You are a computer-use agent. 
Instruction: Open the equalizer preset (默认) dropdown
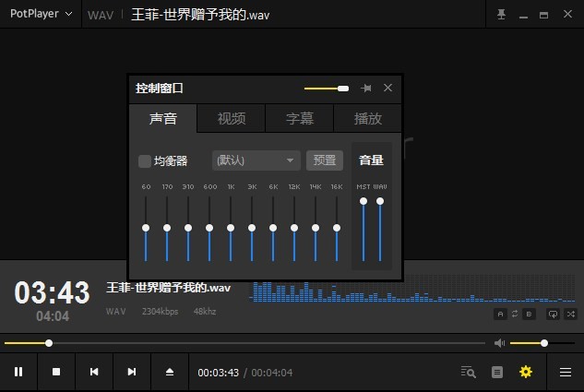click(256, 160)
